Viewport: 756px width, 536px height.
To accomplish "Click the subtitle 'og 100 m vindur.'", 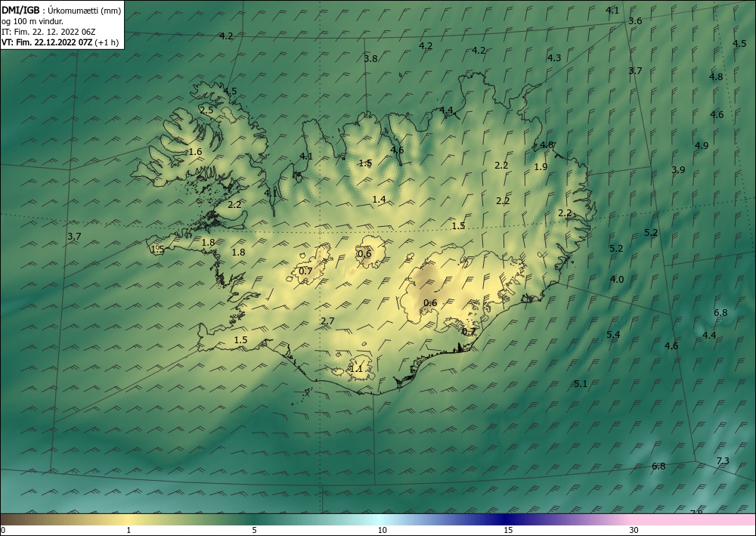I will (33, 21).
